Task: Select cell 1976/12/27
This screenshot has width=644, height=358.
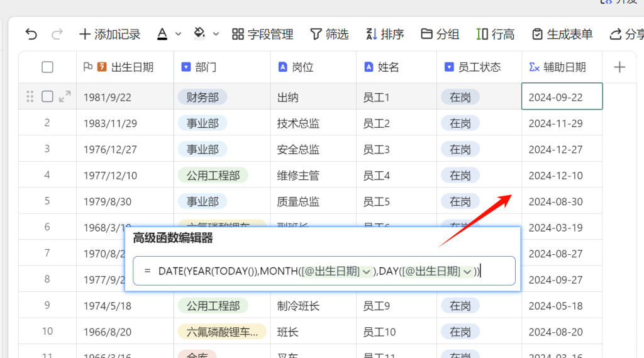Action: [125, 149]
